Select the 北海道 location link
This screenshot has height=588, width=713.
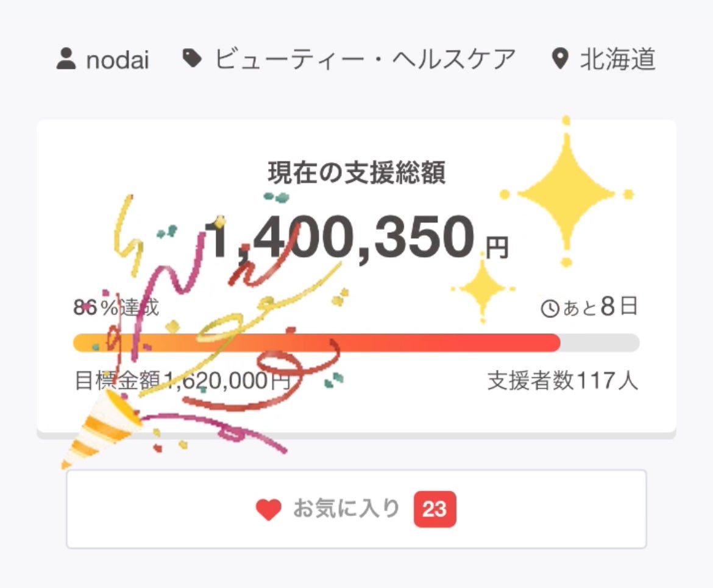point(617,60)
